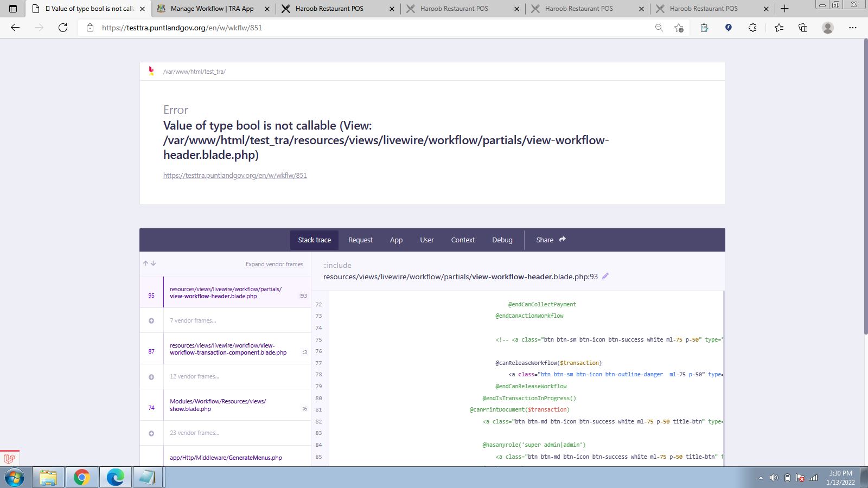Open the Collections icon
Image resolution: width=868 pixels, height=488 pixels.
[803, 28]
